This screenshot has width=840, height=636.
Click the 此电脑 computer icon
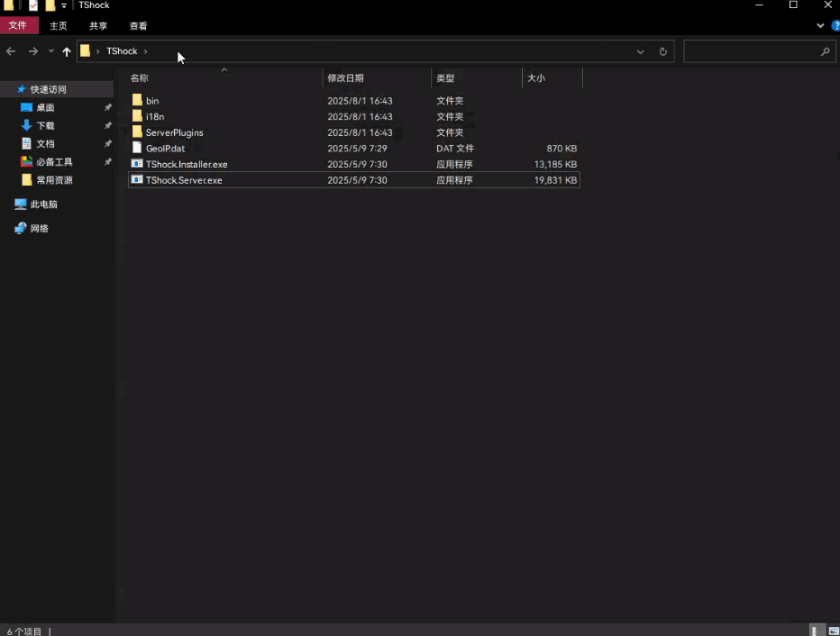[21, 204]
